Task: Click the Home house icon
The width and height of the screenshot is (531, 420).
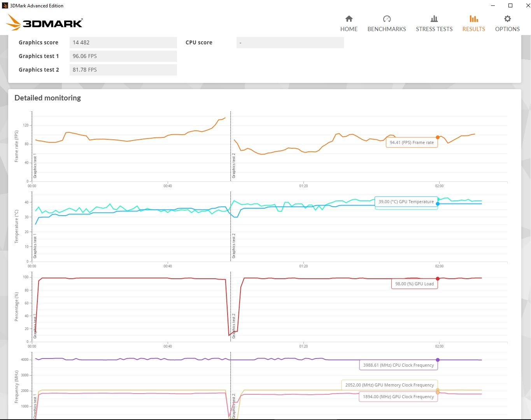Action: click(349, 19)
